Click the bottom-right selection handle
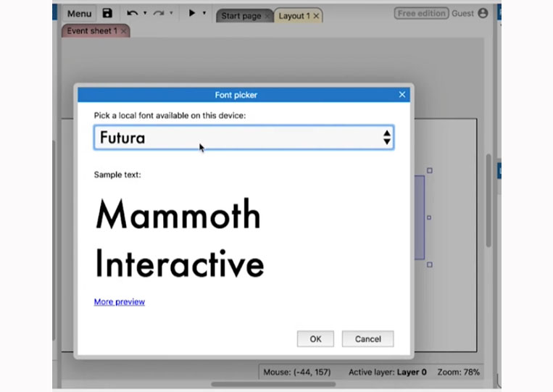 (430, 264)
